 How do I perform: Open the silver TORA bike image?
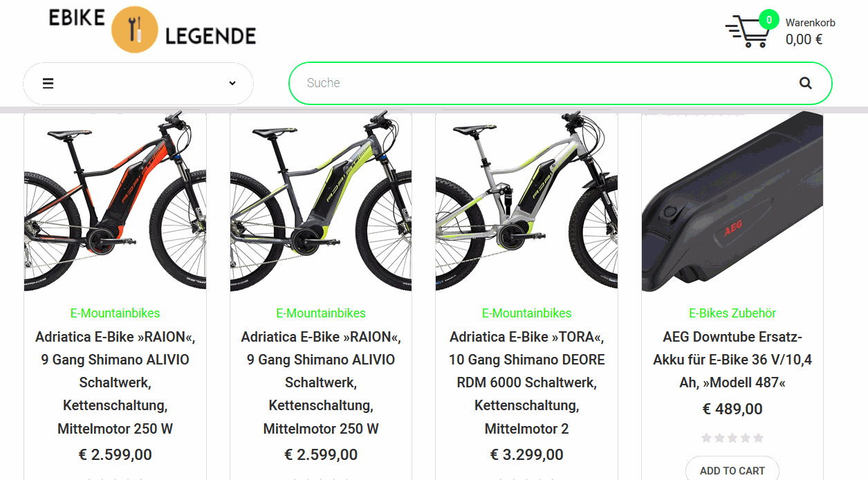526,201
